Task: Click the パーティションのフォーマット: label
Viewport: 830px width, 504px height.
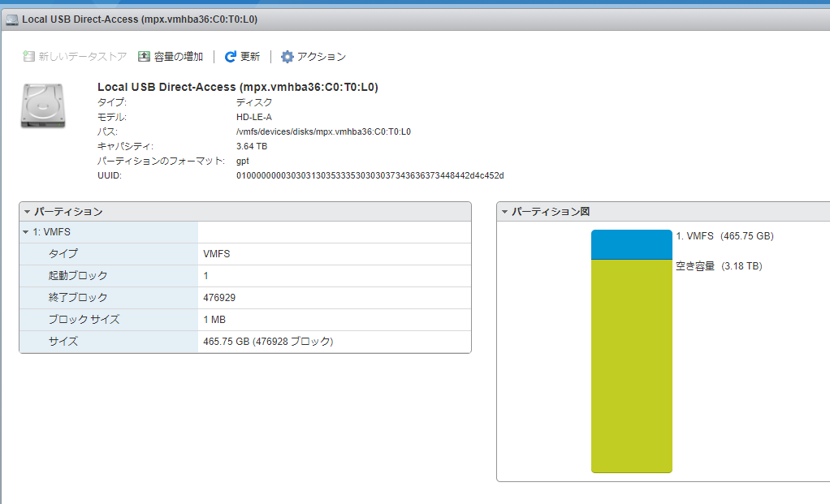Action: [x=161, y=162]
